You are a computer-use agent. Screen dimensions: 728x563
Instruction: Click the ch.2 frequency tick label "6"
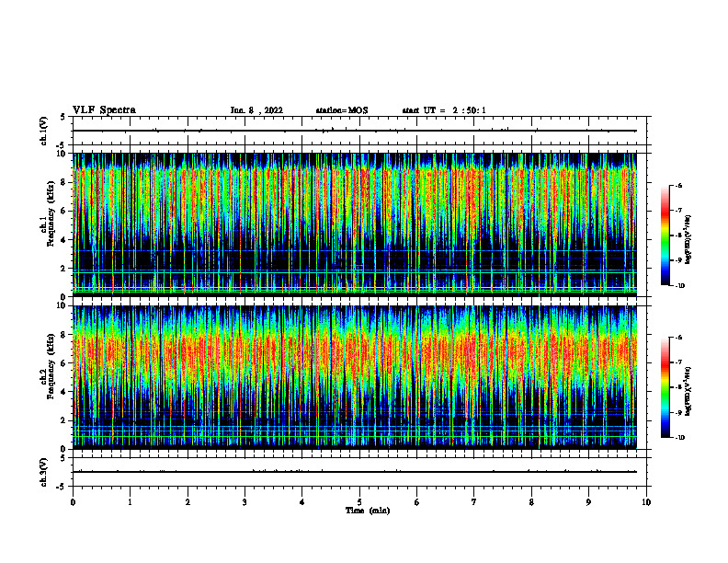pyautogui.click(x=63, y=363)
